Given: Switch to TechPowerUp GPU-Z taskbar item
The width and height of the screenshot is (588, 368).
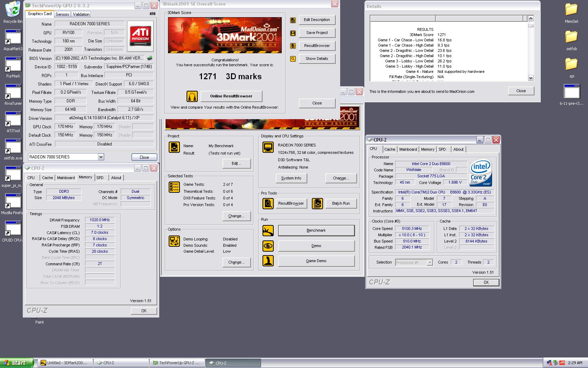Looking at the screenshot, I should [x=177, y=363].
